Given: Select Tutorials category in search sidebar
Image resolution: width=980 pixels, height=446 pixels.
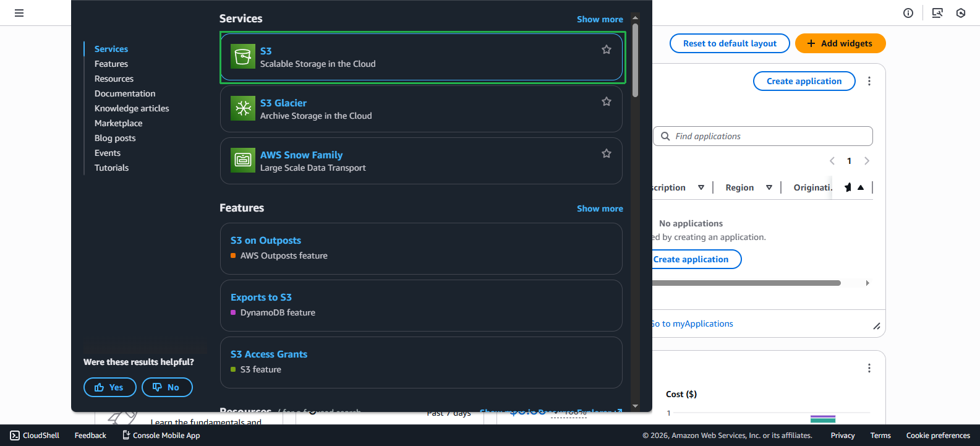Looking at the screenshot, I should [x=111, y=168].
